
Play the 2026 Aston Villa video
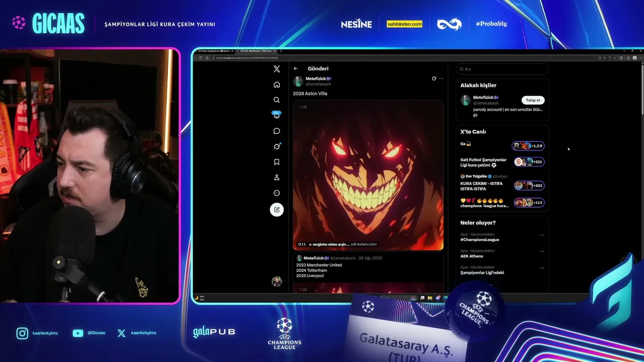pyautogui.click(x=368, y=175)
